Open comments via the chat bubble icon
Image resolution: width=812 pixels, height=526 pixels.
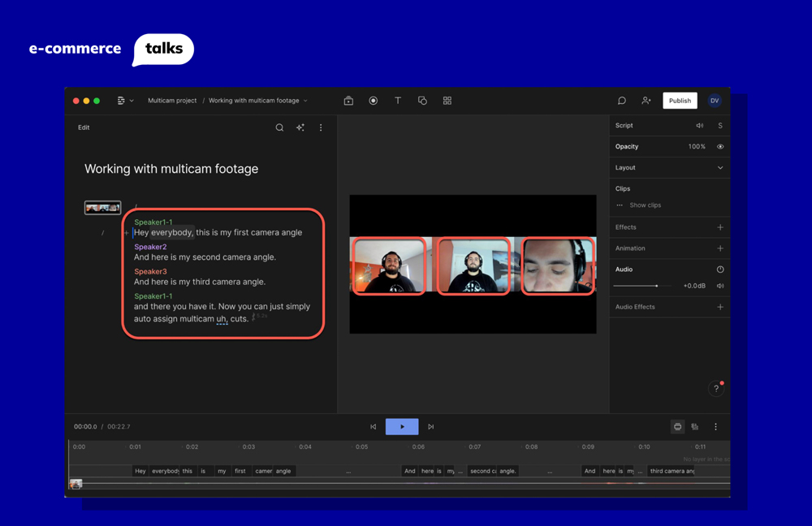pyautogui.click(x=621, y=100)
